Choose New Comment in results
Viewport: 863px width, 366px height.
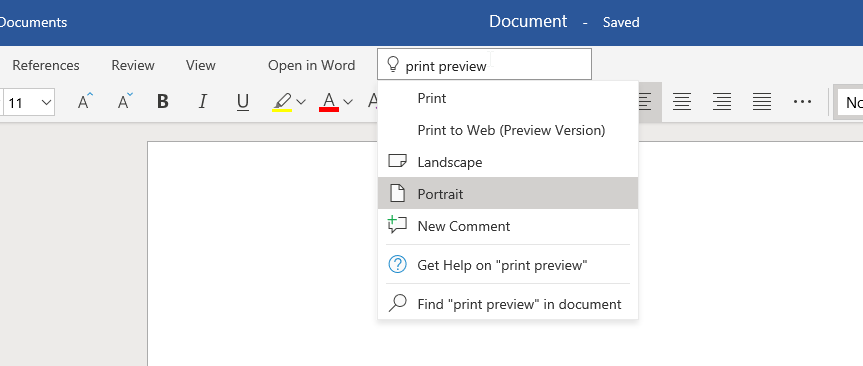click(508, 226)
